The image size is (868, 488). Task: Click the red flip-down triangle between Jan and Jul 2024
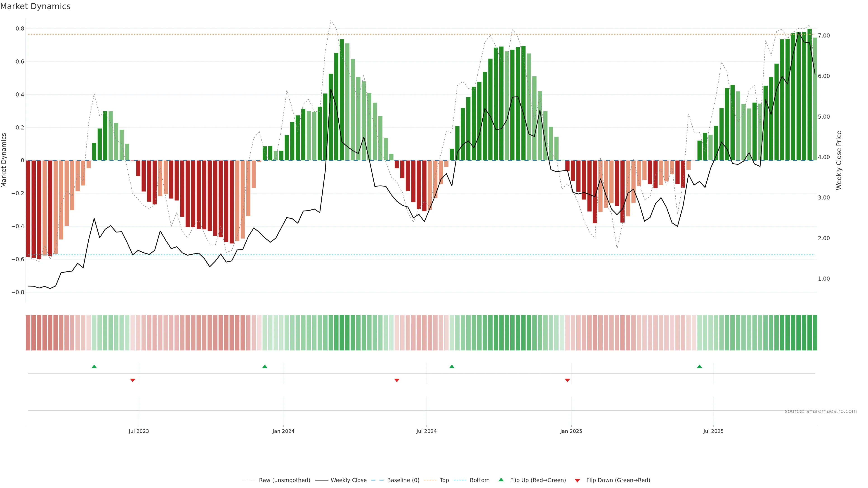coord(397,380)
